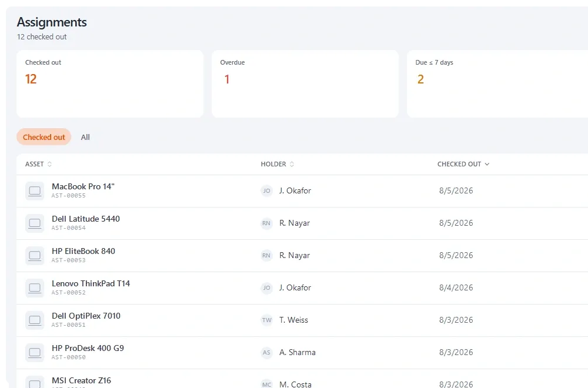Click the MacBook Pro 14" laptop icon
The image size is (588, 388).
click(x=35, y=191)
